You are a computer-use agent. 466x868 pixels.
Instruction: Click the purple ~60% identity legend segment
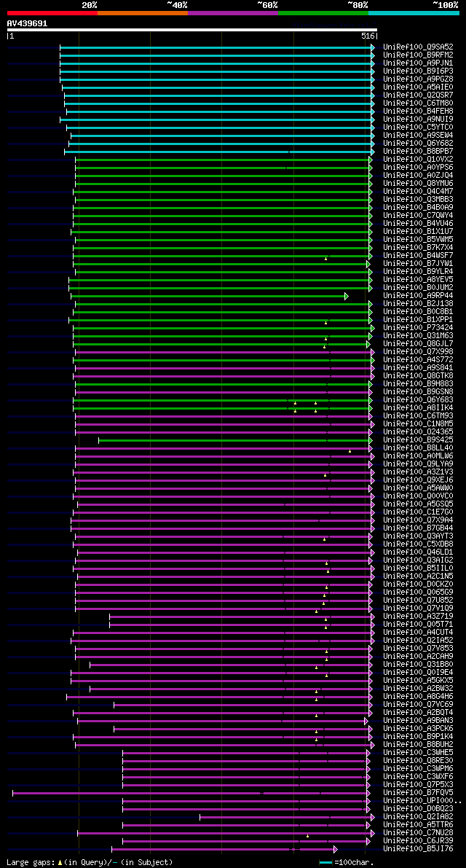233,12
